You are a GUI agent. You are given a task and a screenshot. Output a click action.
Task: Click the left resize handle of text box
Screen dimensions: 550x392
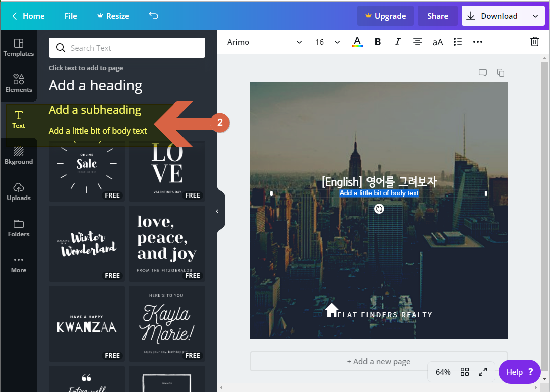pos(271,193)
